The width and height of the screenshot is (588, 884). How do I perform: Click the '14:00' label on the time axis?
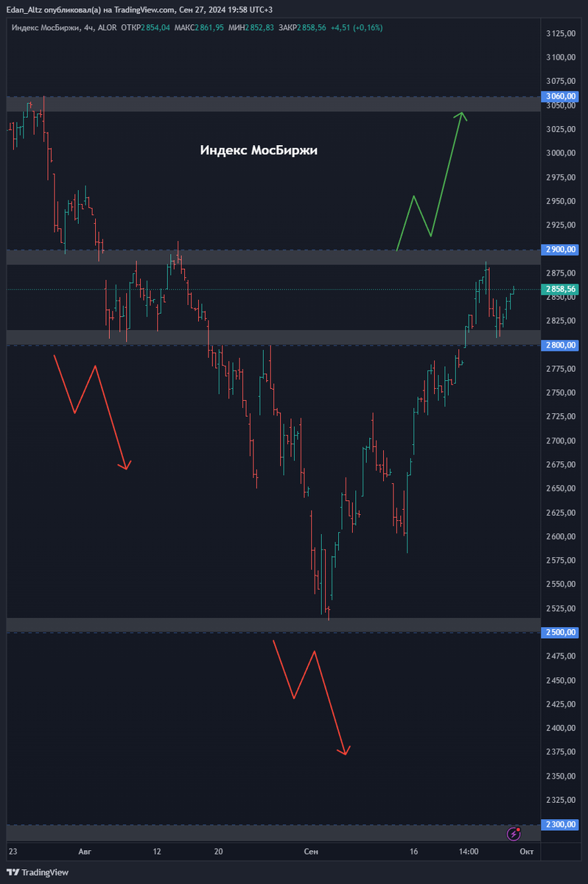(469, 852)
